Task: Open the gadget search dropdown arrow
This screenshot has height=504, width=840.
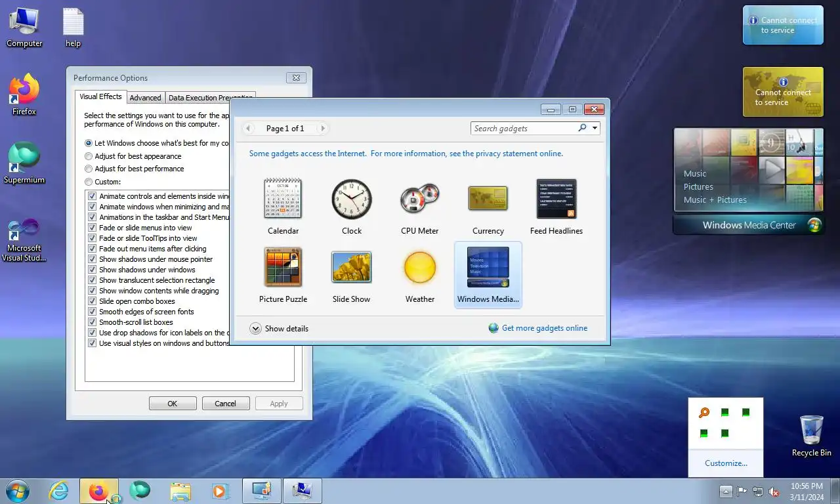Action: click(x=595, y=128)
